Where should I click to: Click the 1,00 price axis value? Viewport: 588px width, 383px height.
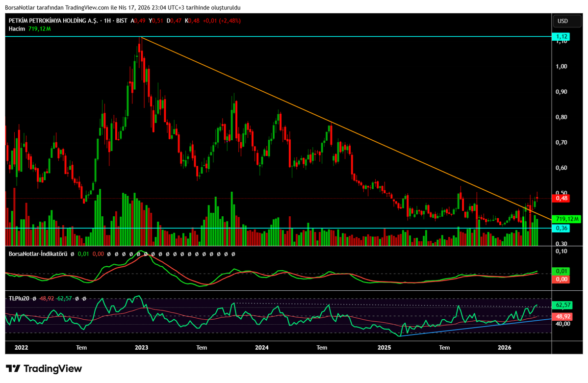click(562, 66)
